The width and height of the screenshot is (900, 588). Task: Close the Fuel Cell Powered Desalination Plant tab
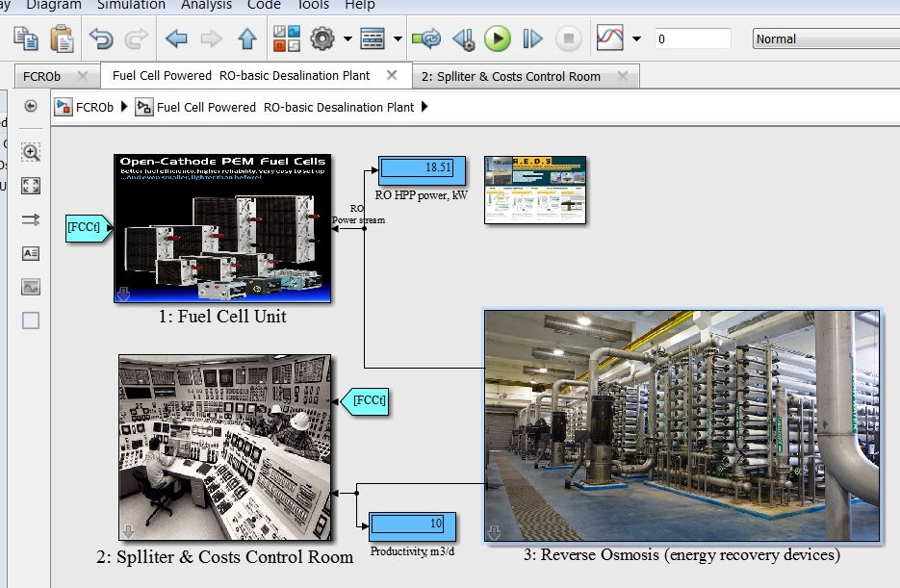pos(392,75)
